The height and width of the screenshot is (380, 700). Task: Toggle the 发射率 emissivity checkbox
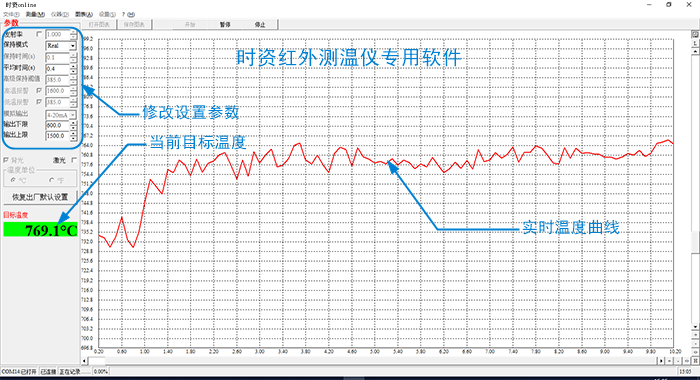pyautogui.click(x=39, y=34)
